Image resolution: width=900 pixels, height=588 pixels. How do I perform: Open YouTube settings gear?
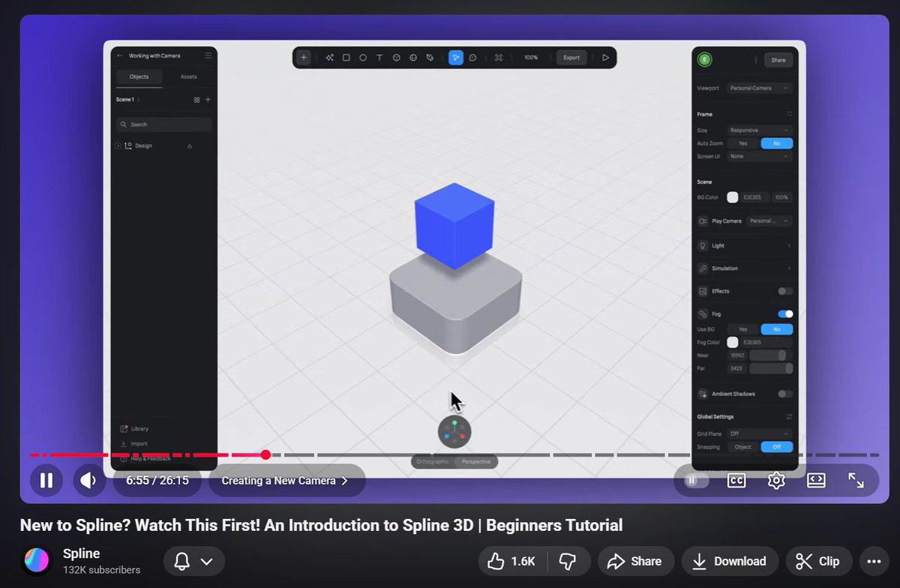coord(776,480)
